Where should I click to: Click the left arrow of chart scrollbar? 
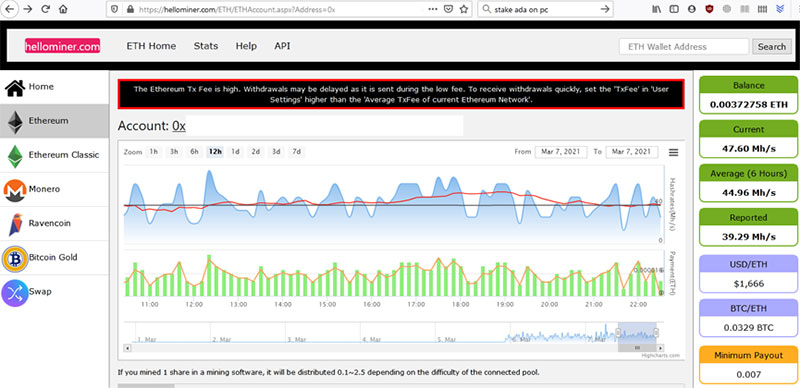click(128, 348)
